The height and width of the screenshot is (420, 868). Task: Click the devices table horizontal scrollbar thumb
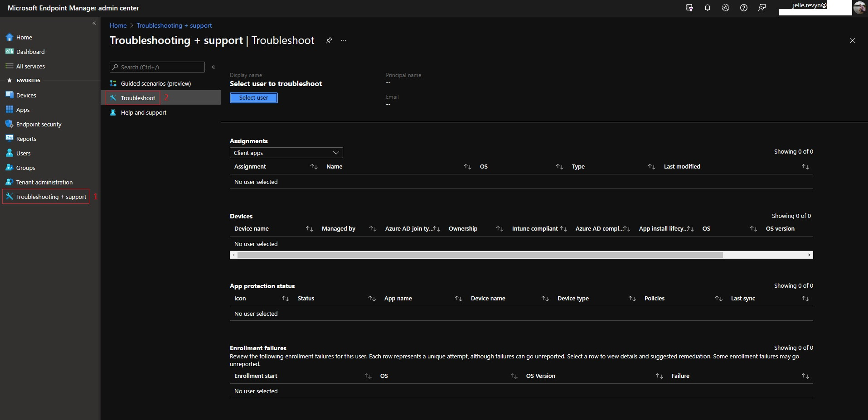click(x=480, y=255)
